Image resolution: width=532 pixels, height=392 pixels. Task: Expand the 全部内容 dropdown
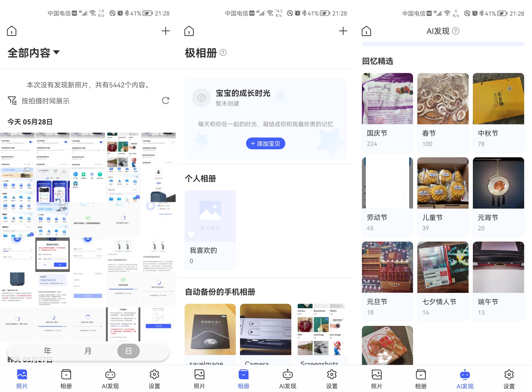tap(57, 53)
